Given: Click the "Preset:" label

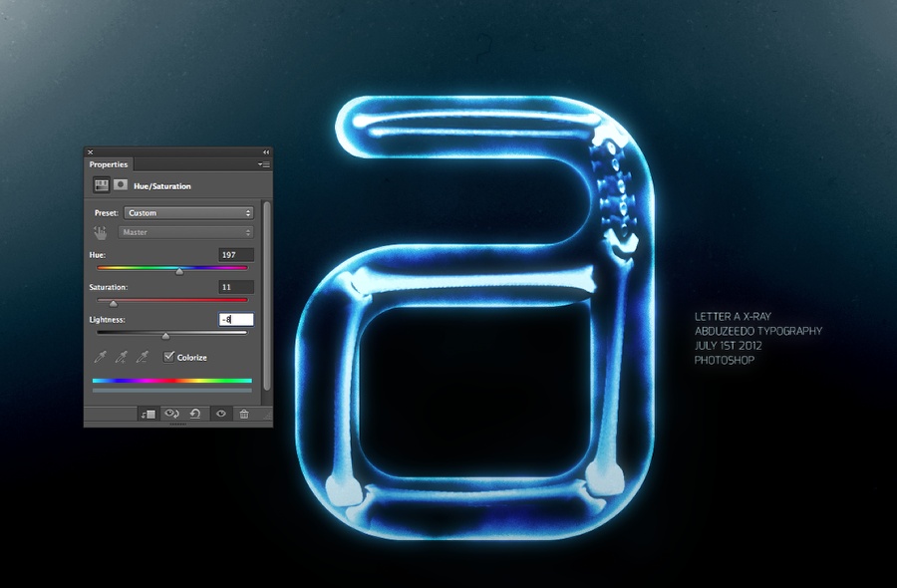Looking at the screenshot, I should pos(107,213).
